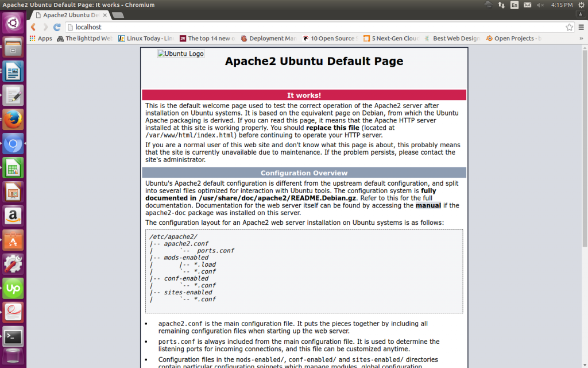The image size is (588, 368).
Task: Select the Chromium icon in the launcher
Action: (x=13, y=144)
